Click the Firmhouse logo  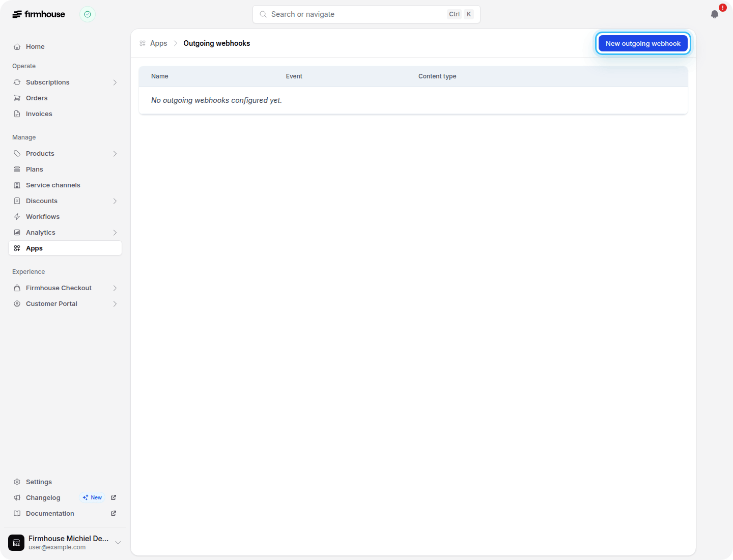(39, 14)
